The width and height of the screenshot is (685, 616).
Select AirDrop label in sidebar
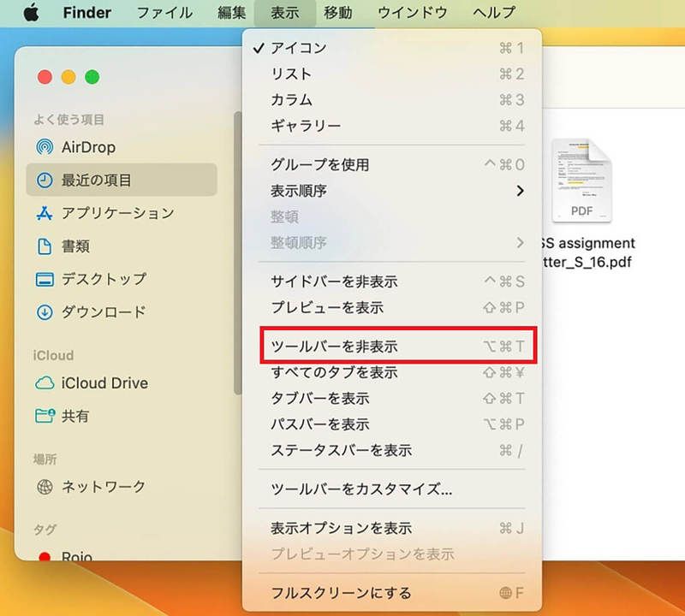[x=89, y=147]
